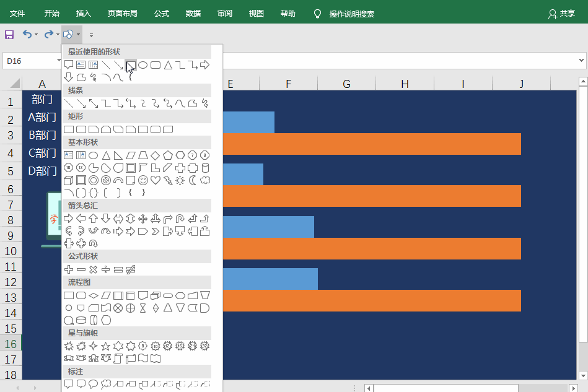
Task: Select the pentagon in basic shapes
Action: pos(168,155)
